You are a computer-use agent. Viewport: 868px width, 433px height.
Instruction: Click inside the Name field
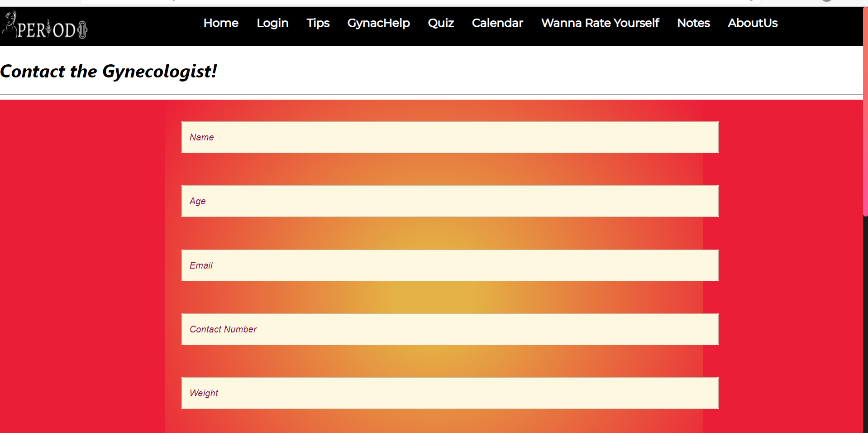(x=449, y=137)
